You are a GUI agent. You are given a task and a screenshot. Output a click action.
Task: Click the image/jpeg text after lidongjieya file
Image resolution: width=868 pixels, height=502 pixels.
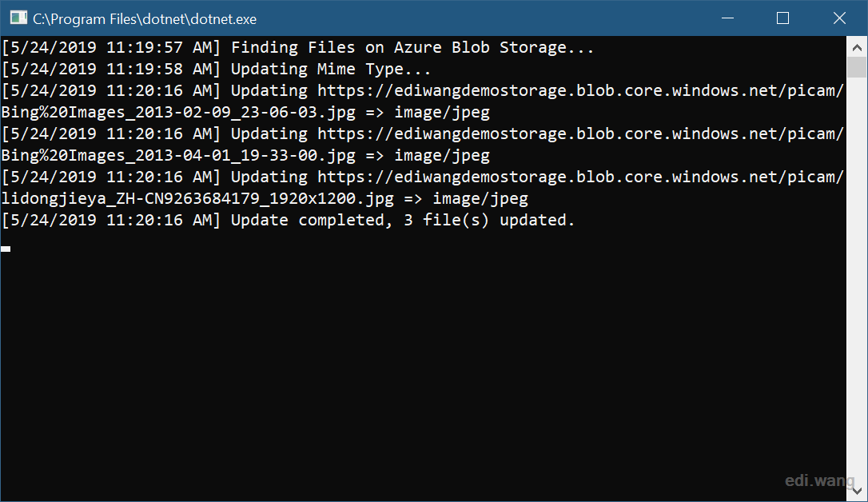[x=480, y=199]
